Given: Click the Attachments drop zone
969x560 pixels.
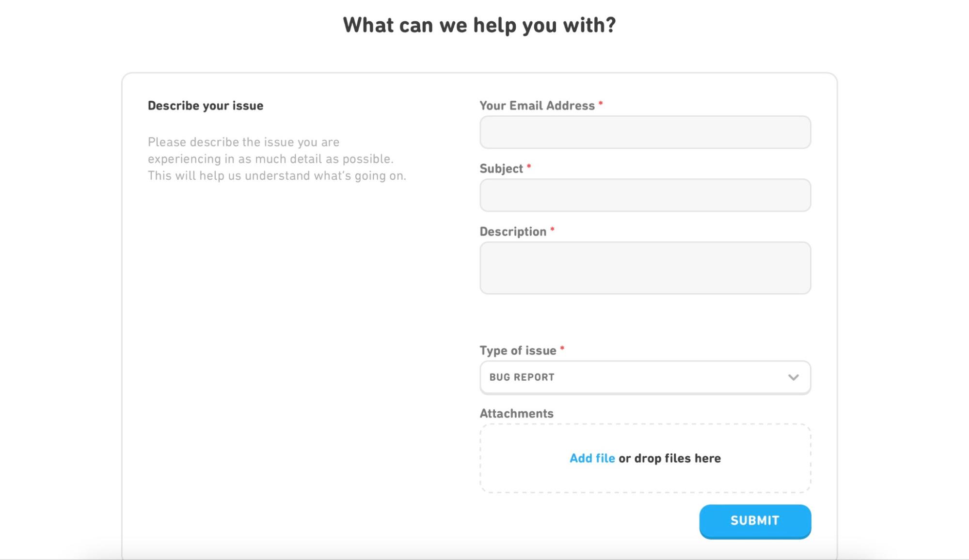Looking at the screenshot, I should tap(645, 458).
